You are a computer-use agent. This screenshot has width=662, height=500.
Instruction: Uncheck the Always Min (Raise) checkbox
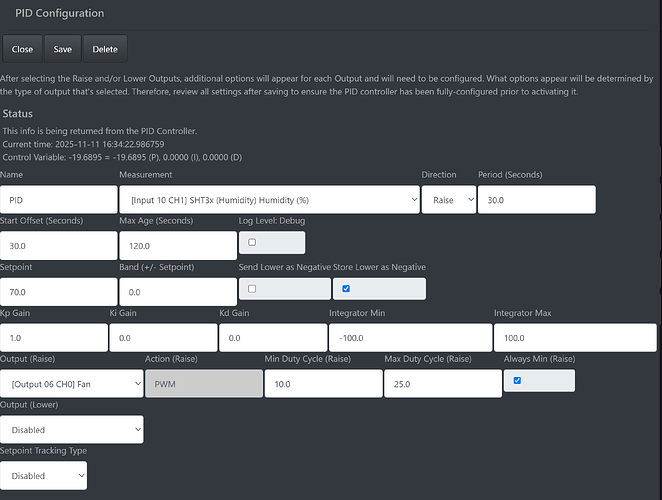click(x=516, y=380)
